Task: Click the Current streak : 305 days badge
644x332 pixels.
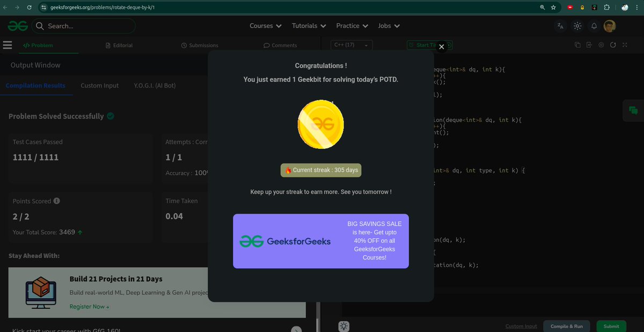Action: tap(321, 170)
